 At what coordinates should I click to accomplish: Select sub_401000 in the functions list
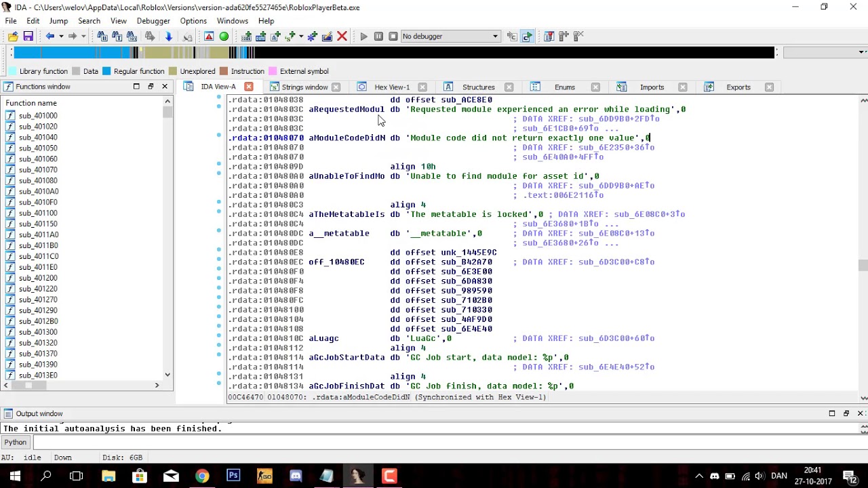[37, 116]
